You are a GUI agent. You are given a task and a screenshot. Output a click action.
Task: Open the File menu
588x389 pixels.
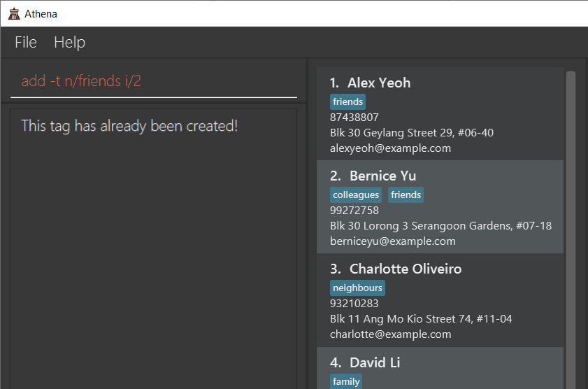[x=26, y=43]
